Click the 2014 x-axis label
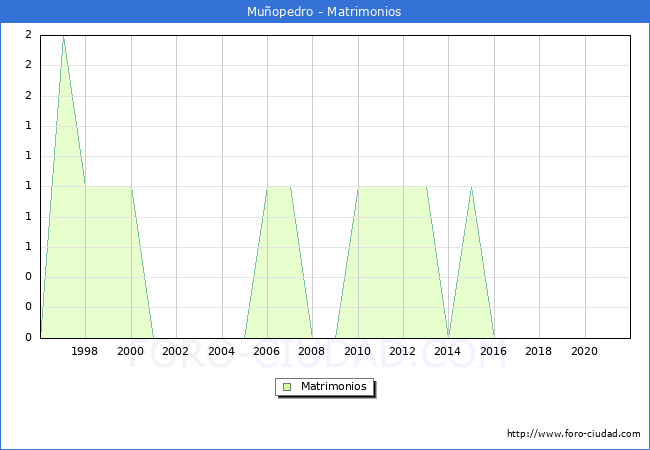The height and width of the screenshot is (450, 650). coord(447,351)
